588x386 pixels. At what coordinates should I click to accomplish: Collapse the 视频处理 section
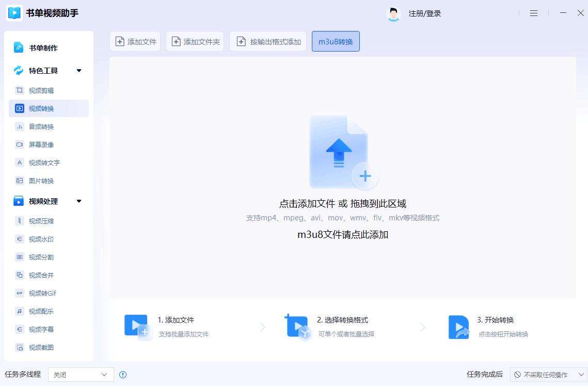[79, 201]
